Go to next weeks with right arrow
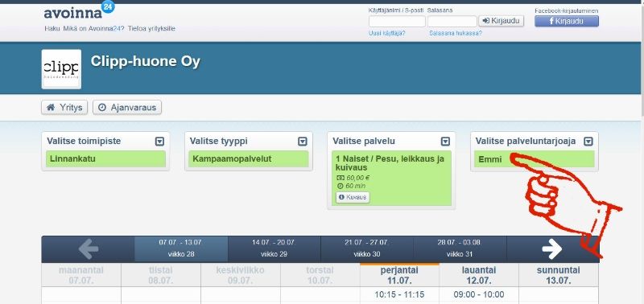 point(552,249)
